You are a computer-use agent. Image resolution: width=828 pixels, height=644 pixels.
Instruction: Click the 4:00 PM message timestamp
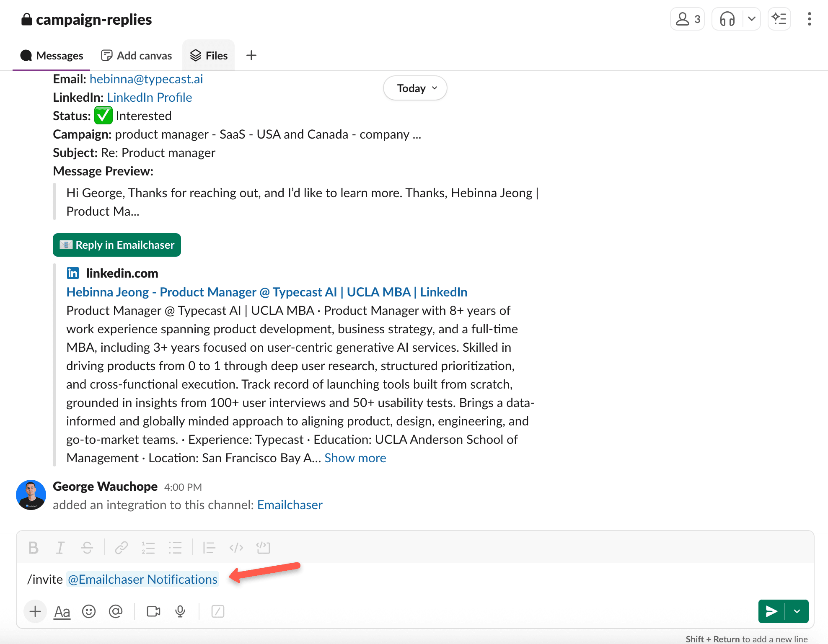pyautogui.click(x=183, y=487)
